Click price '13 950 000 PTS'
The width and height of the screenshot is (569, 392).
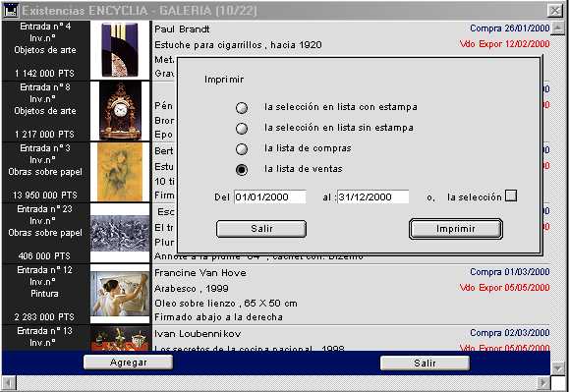(x=44, y=196)
